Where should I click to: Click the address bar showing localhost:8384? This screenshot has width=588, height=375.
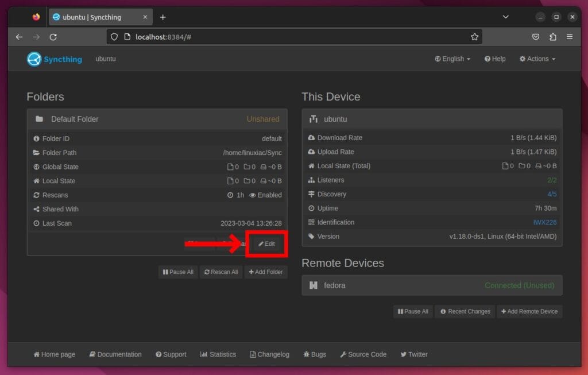pos(295,37)
